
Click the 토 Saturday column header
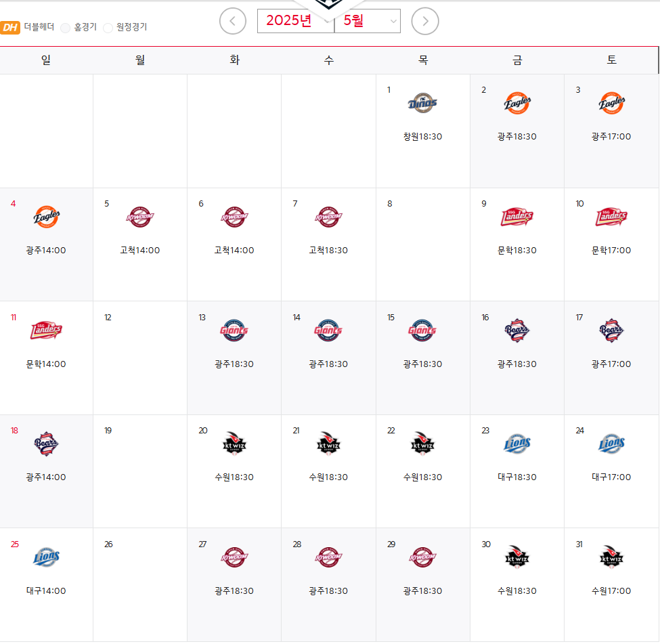tap(611, 60)
